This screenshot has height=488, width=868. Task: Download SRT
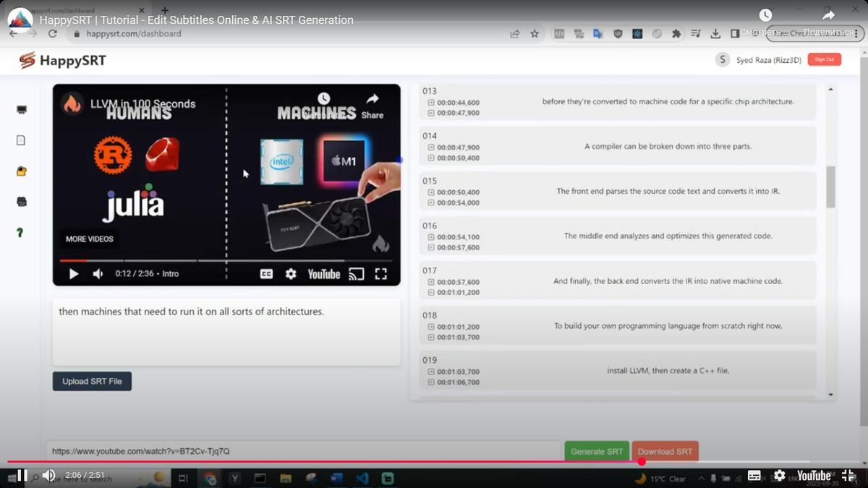pos(665,451)
